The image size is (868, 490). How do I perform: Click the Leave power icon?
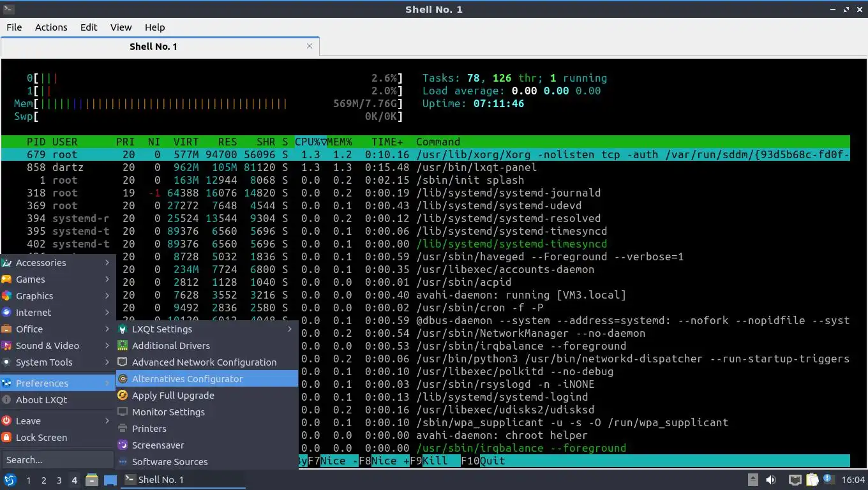tap(6, 421)
